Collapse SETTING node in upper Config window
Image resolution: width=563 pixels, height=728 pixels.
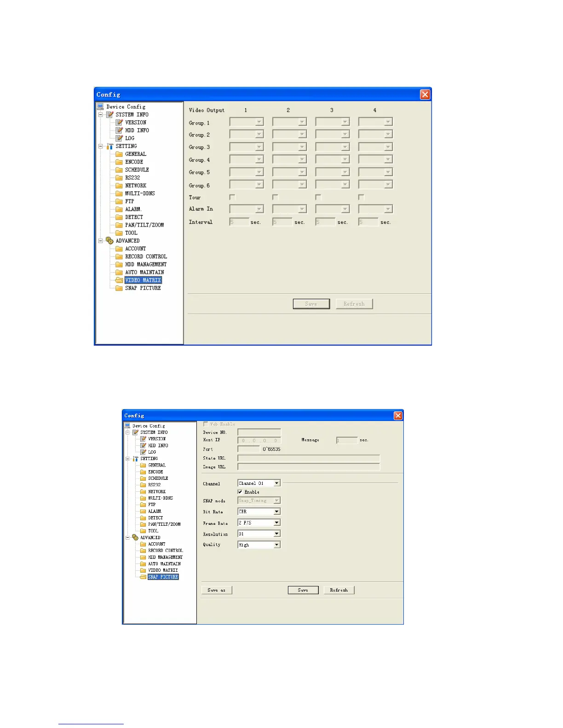(100, 146)
